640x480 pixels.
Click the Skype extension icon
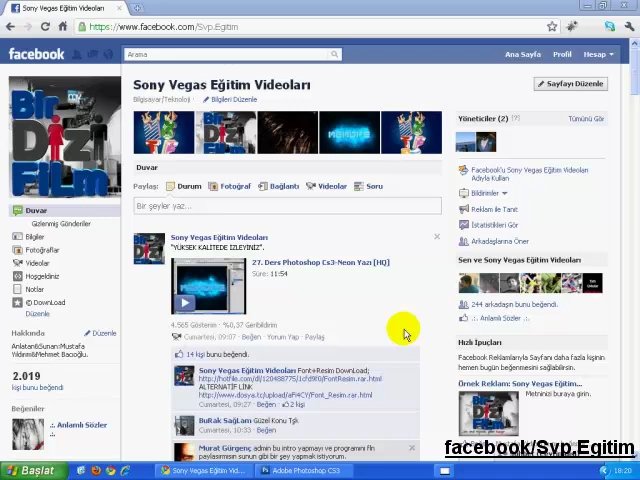click(x=610, y=27)
